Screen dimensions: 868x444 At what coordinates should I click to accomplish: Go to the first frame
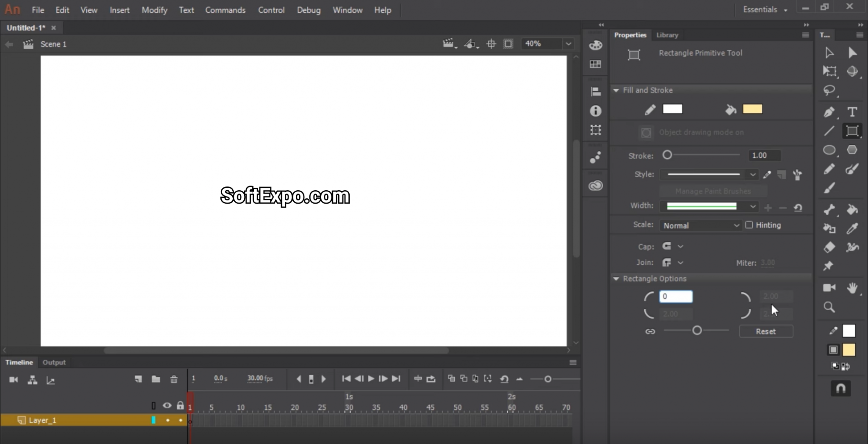346,379
